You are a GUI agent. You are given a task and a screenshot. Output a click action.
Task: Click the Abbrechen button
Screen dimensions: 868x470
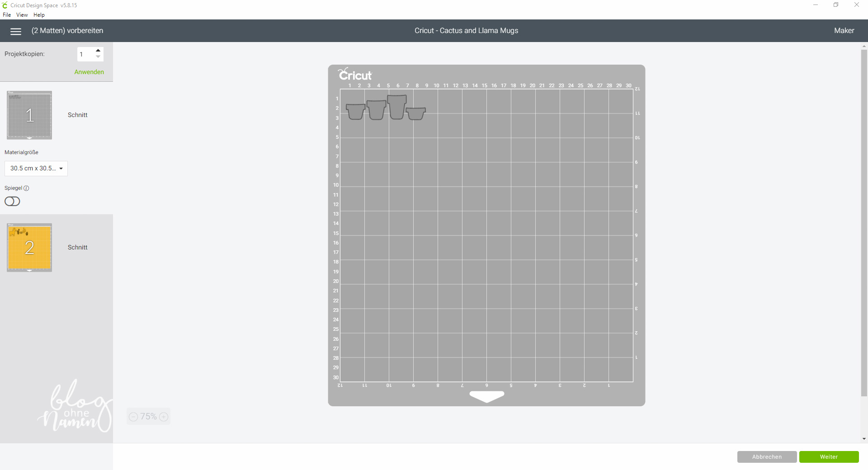(x=767, y=457)
